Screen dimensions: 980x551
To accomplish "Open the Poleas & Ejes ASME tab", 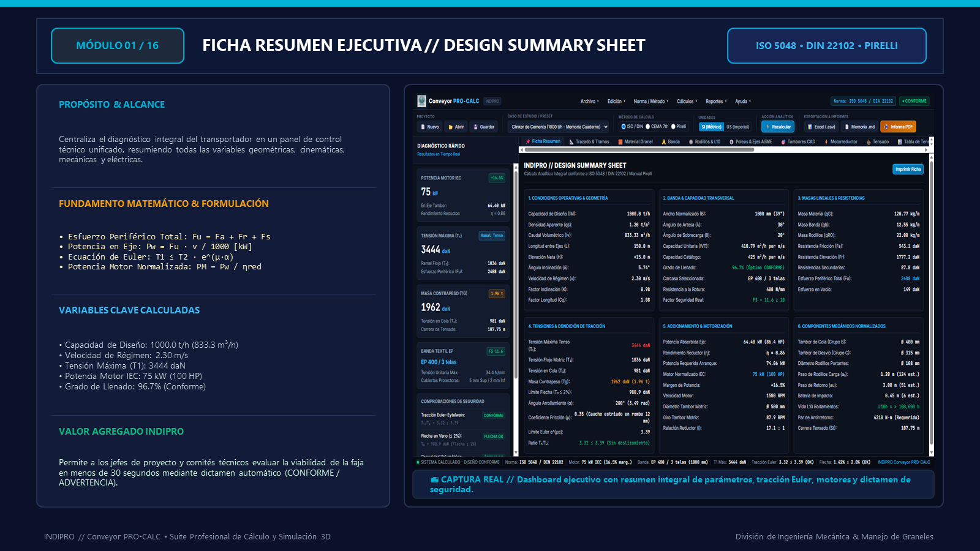I will click(750, 141).
